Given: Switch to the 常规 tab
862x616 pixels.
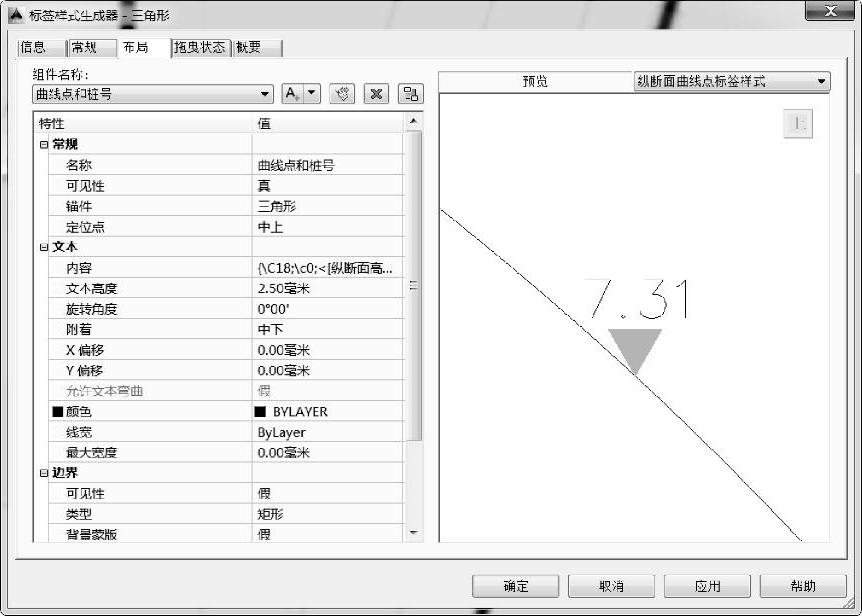Looking at the screenshot, I should 91,48.
